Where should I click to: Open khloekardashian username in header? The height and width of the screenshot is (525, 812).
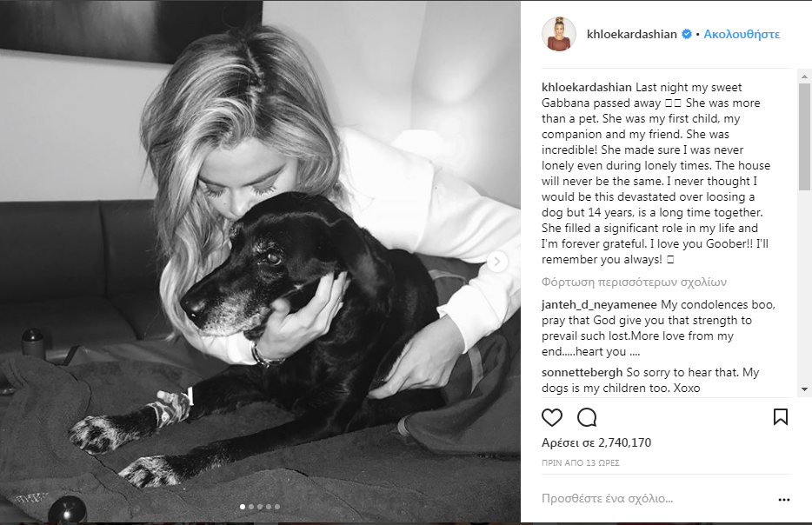[632, 34]
